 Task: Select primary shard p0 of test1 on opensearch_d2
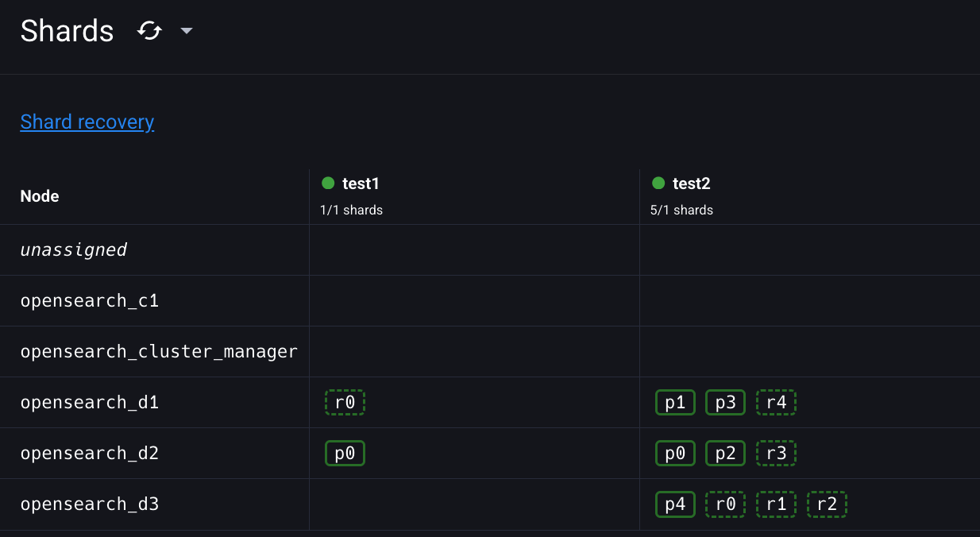[x=345, y=454]
